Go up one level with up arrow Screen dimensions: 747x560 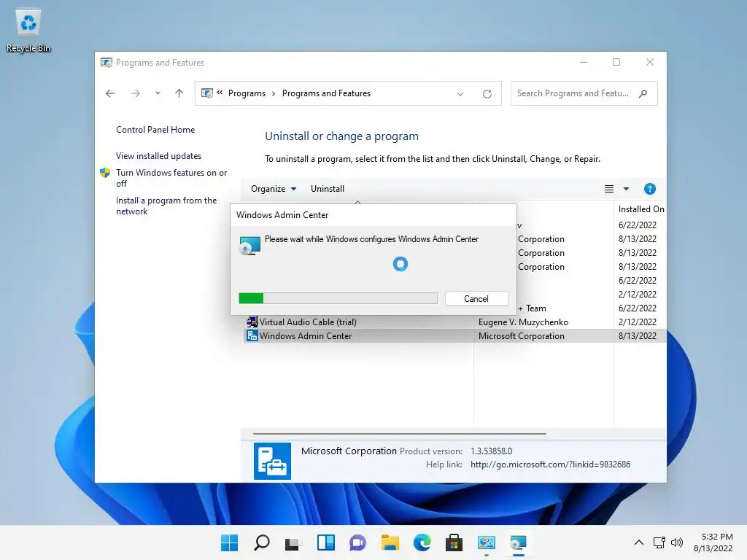[x=179, y=93]
